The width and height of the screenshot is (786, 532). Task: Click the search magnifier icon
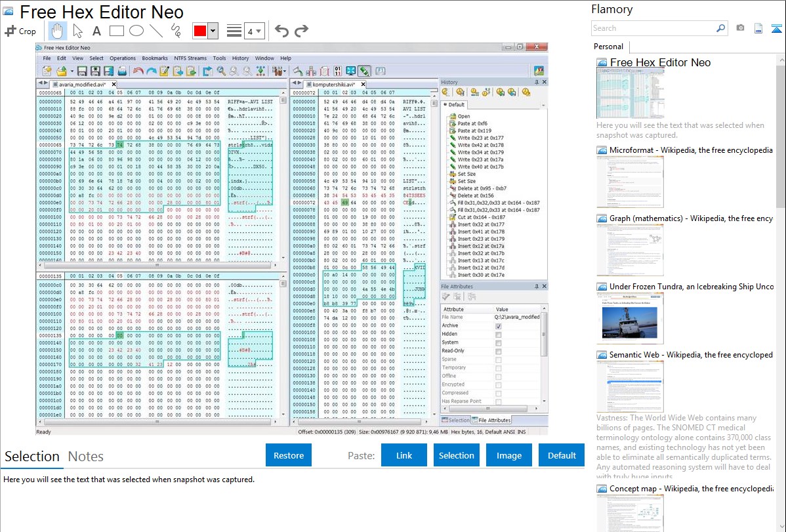click(x=720, y=28)
